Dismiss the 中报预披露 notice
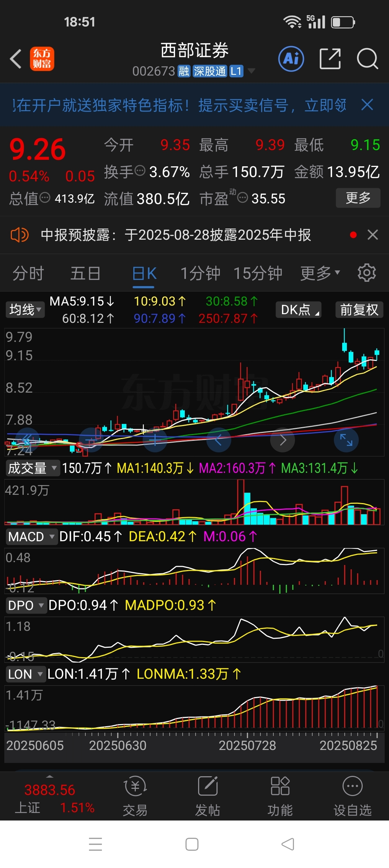 point(373,235)
